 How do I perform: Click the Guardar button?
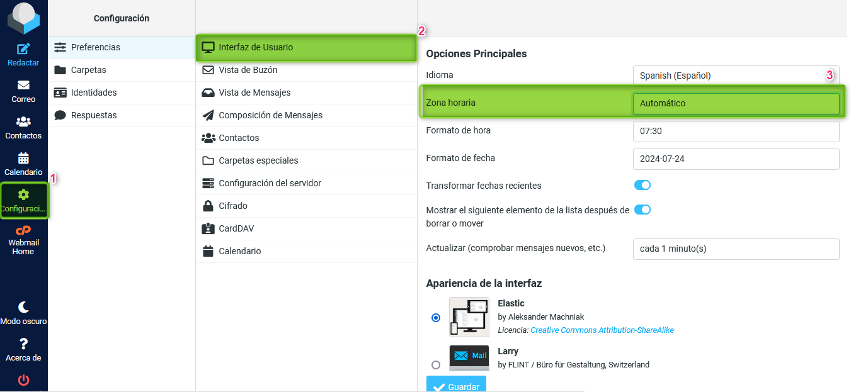tap(456, 386)
